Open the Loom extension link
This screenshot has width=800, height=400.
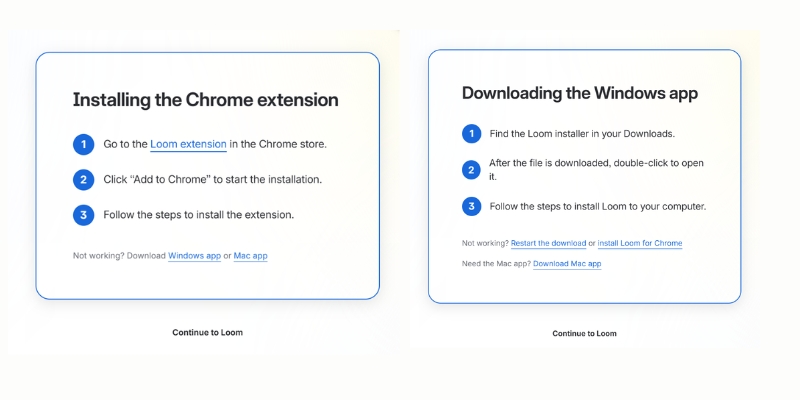coord(188,144)
